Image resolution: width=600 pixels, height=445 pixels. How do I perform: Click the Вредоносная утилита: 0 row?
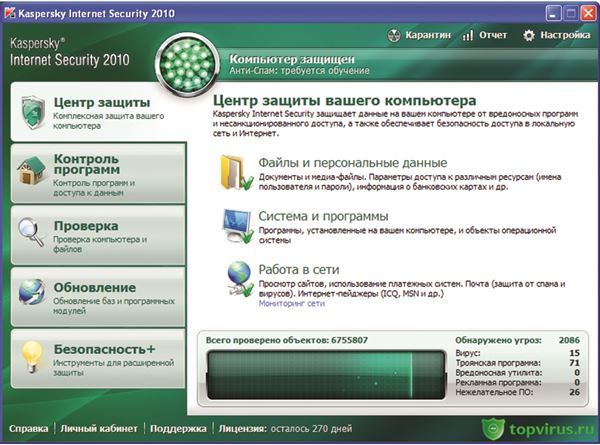517,373
